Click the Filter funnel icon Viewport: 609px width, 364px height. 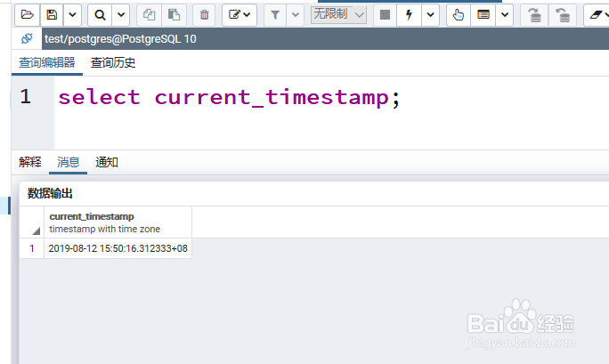[275, 15]
